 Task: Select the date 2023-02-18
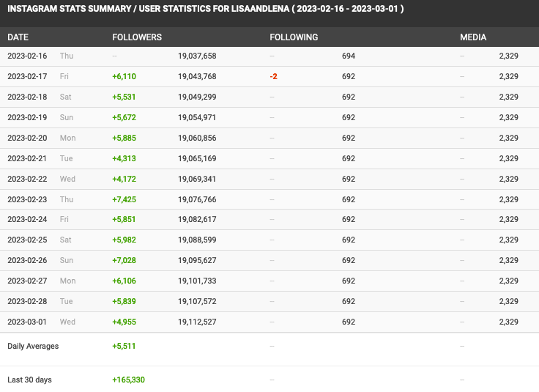click(27, 97)
